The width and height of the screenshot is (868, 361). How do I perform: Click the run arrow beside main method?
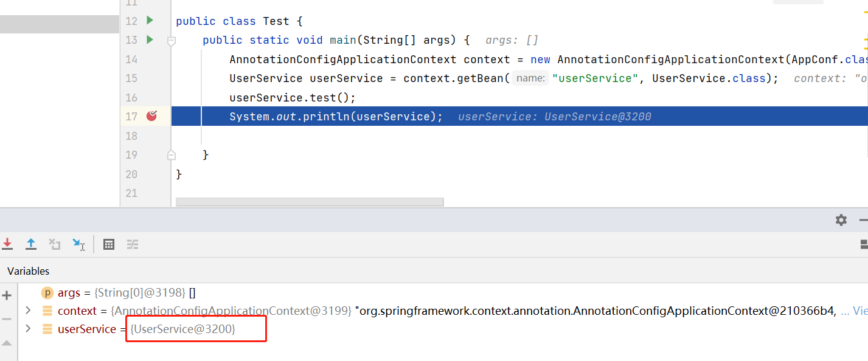pos(150,40)
